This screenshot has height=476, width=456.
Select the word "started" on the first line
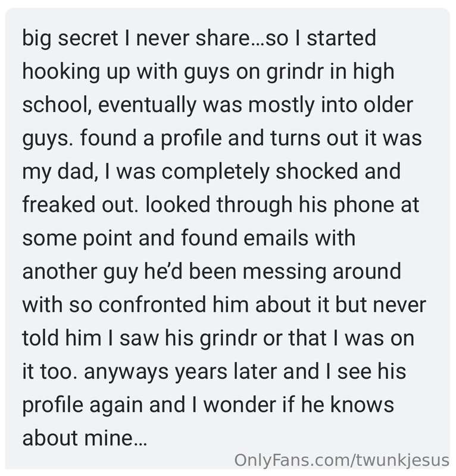point(341,38)
